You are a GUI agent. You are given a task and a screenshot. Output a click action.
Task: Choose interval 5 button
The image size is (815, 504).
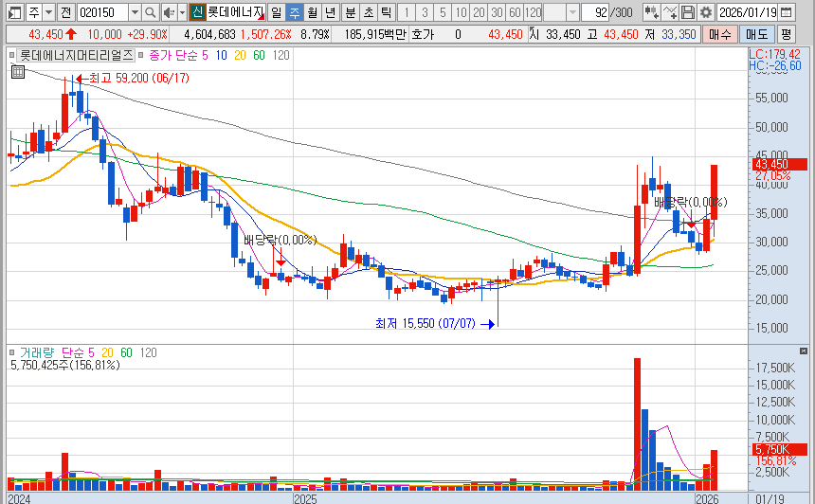point(443,12)
